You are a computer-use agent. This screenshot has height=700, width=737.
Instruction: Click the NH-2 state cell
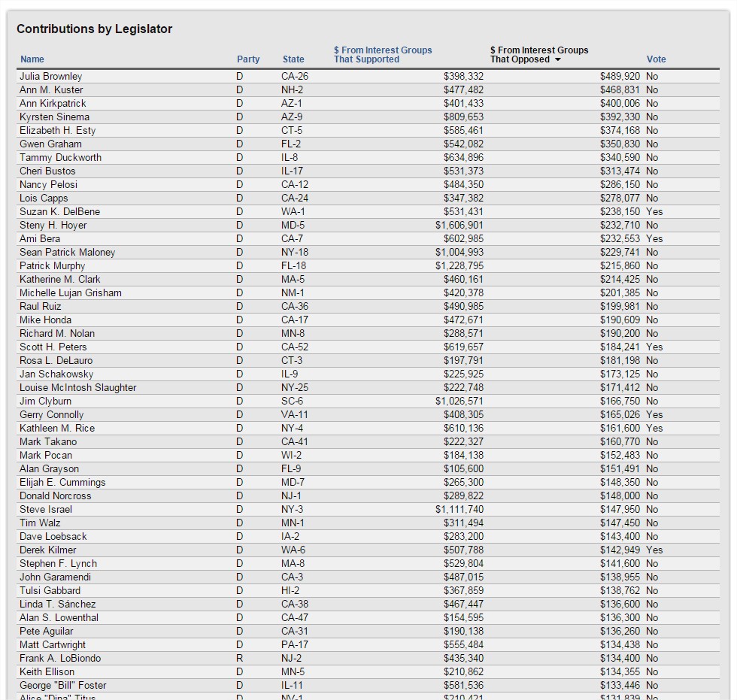pos(293,89)
